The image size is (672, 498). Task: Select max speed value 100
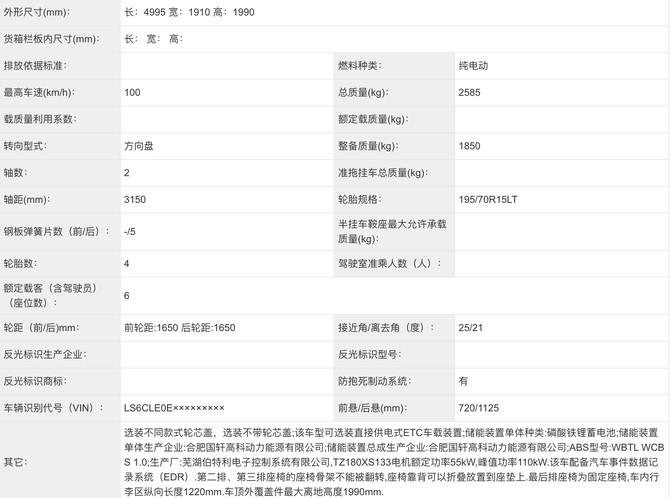pyautogui.click(x=132, y=93)
